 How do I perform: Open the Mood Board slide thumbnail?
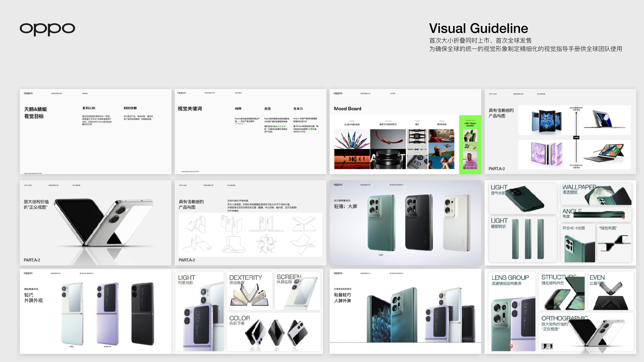[405, 131]
